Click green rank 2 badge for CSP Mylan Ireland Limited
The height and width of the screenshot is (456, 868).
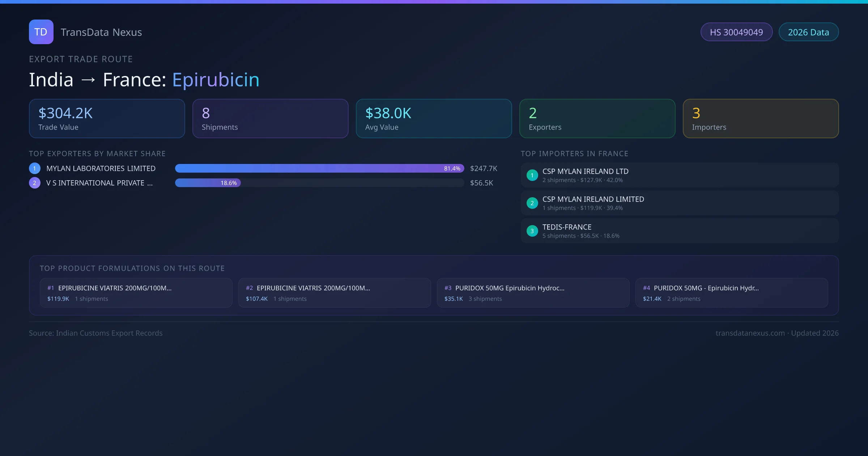(x=532, y=203)
